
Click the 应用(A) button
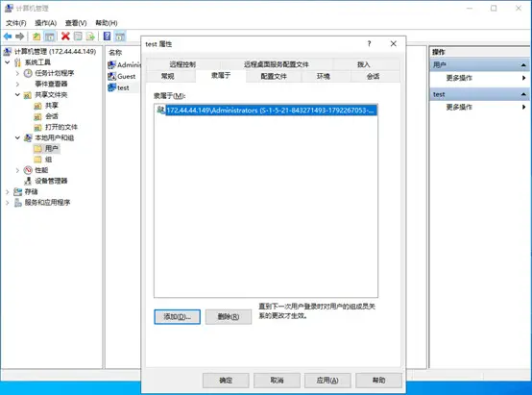coord(327,380)
